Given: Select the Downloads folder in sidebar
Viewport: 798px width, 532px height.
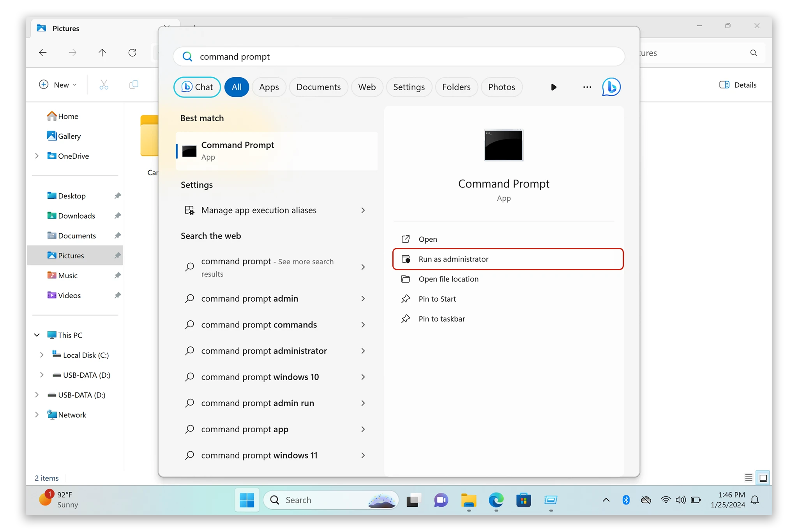Looking at the screenshot, I should [75, 216].
